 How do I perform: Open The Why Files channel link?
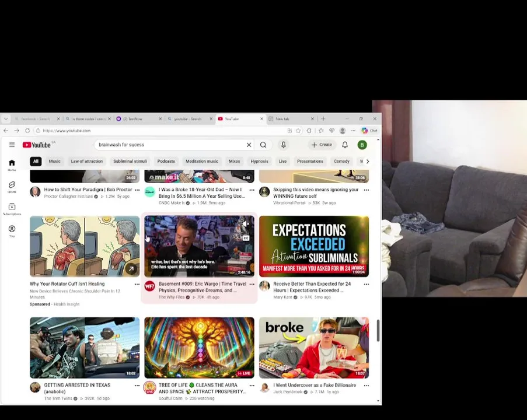pyautogui.click(x=172, y=297)
